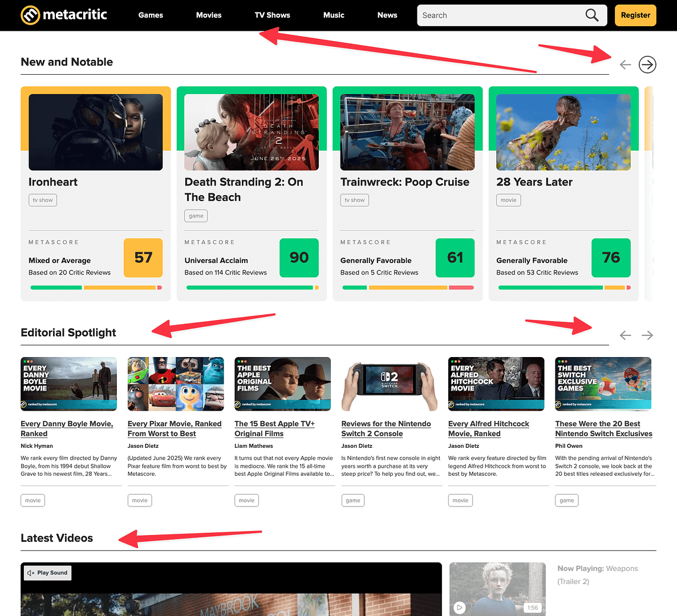Image resolution: width=677 pixels, height=616 pixels.
Task: Open the TV Shows menu
Action: [x=273, y=15]
